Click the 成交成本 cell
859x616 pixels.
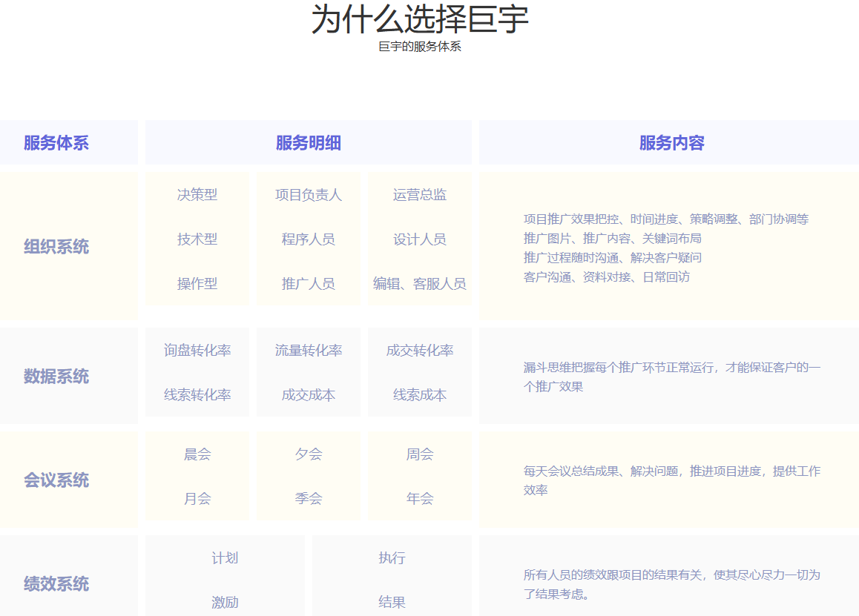click(x=309, y=395)
